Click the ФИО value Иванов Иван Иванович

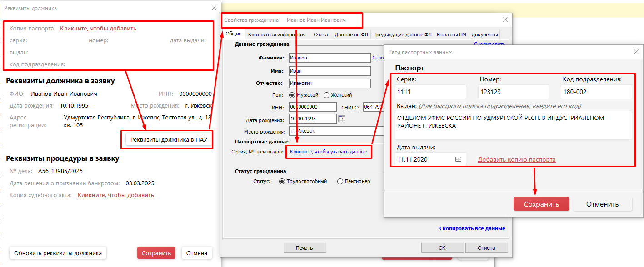64,94
